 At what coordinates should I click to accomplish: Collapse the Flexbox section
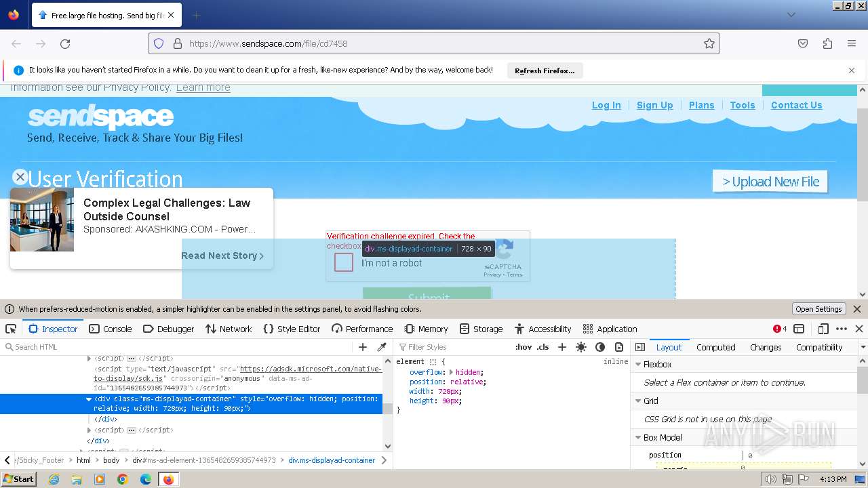tap(638, 365)
